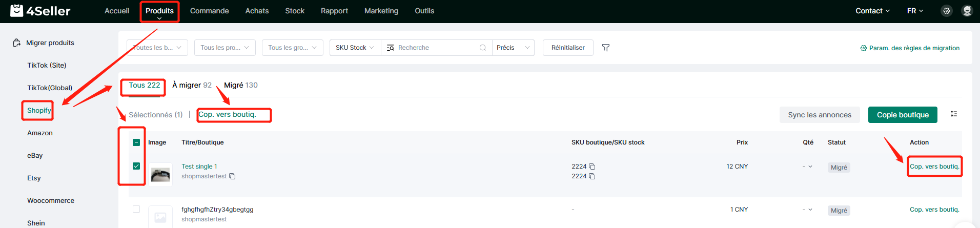Select TikTok(Global) in sidebar
This screenshot has height=228, width=980.
pos(50,88)
